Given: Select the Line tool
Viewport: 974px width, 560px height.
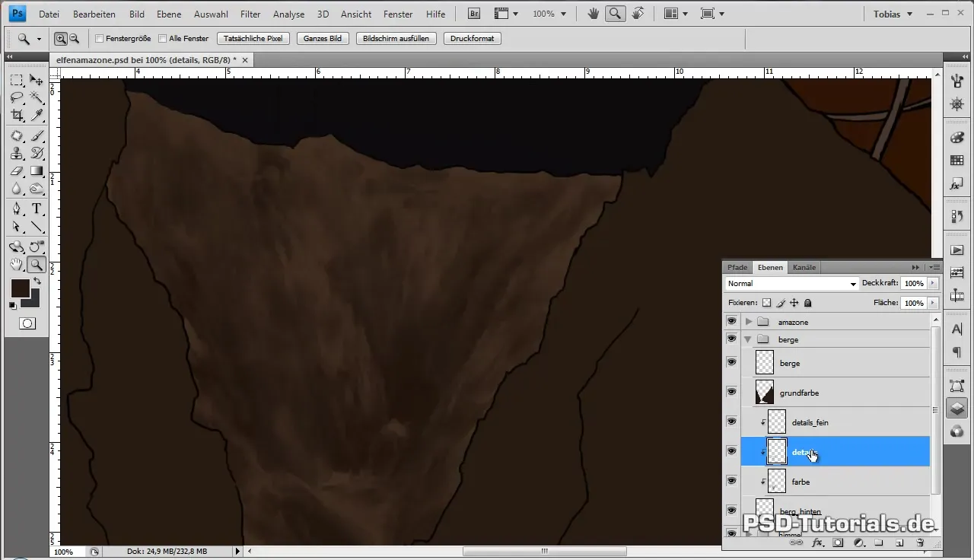Looking at the screenshot, I should tap(36, 227).
